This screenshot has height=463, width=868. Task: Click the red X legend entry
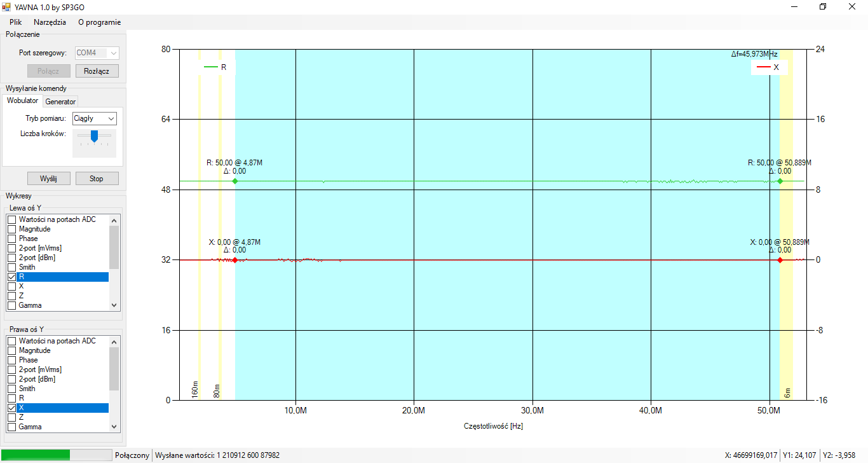[x=768, y=67]
